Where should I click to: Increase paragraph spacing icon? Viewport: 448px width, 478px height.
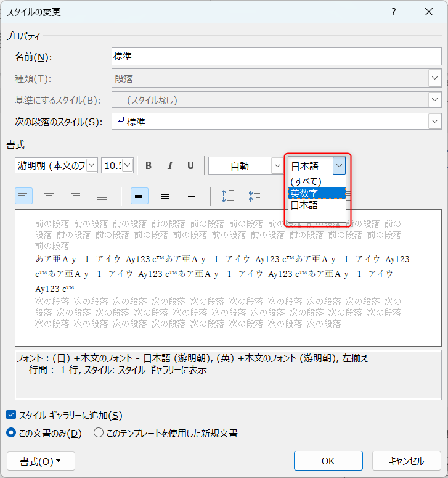227,196
